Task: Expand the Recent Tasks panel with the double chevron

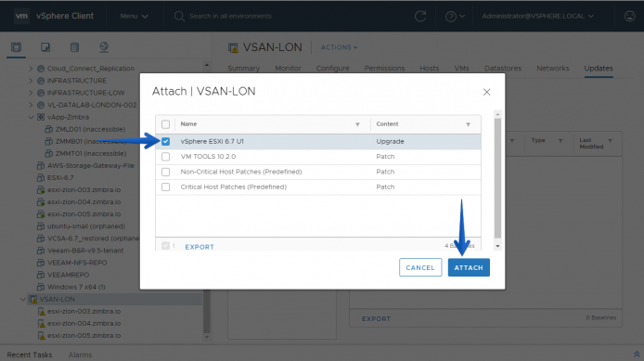Action: [637, 354]
